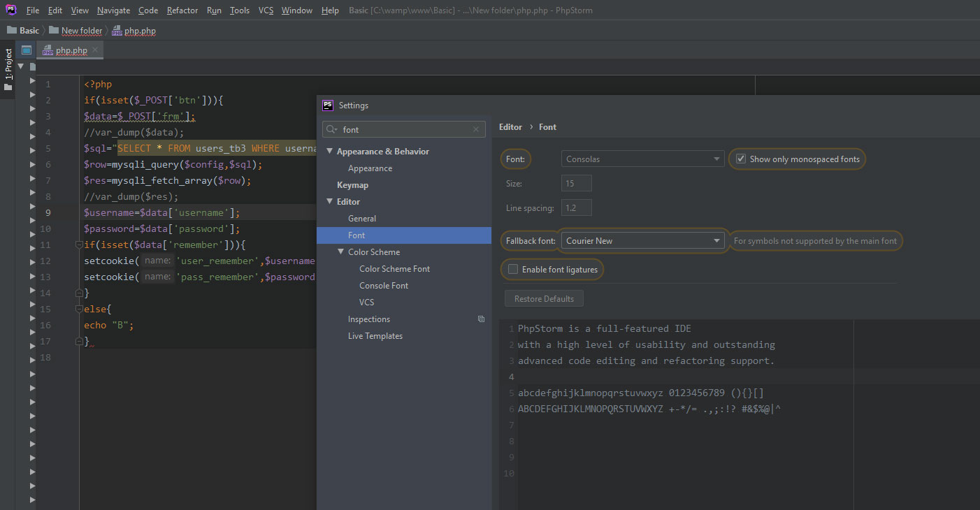
Task: Uncheck Show only monospaced fonts
Action: pyautogui.click(x=741, y=159)
